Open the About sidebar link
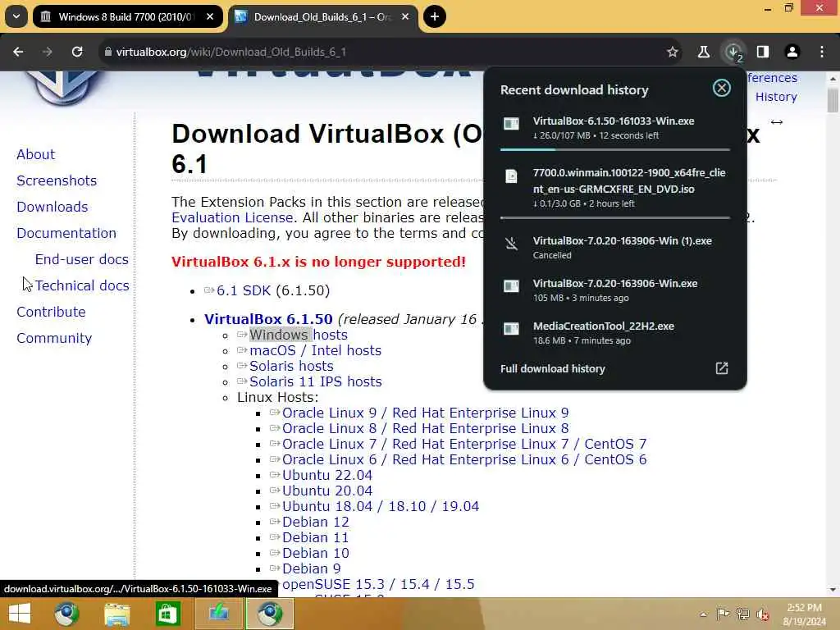The height and width of the screenshot is (630, 840). [x=35, y=154]
